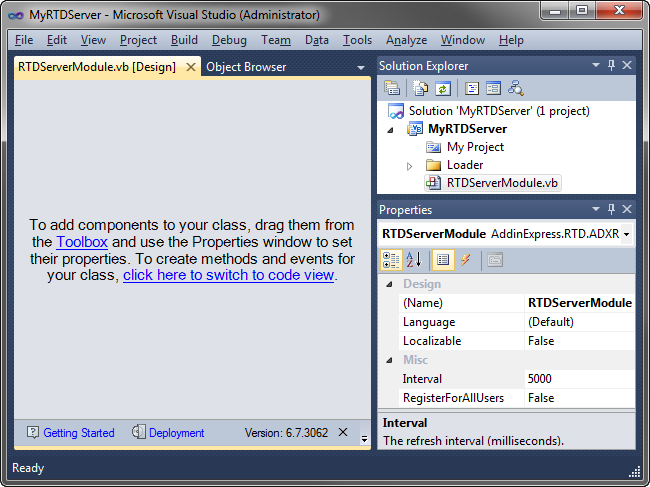Viewport: 650px width, 487px height.
Task: Open the File menu
Action: 24,40
